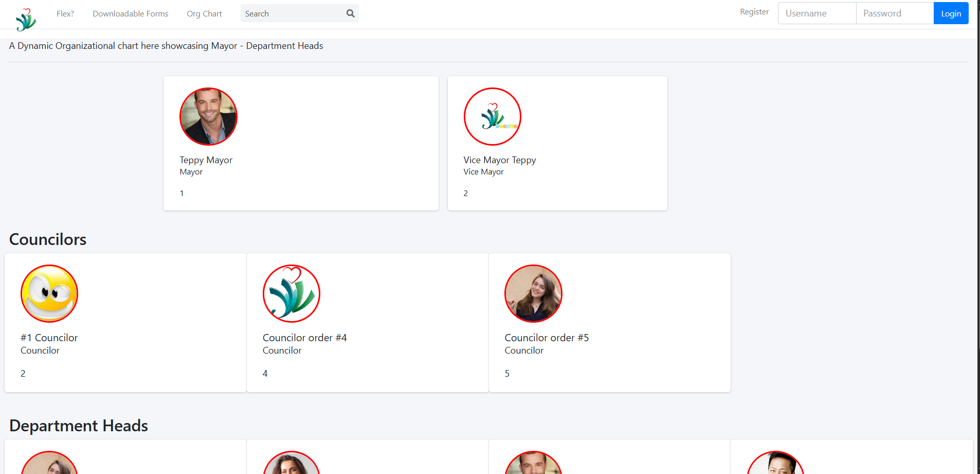Click order number 4 in Councilor #4 card
The height and width of the screenshot is (474, 980).
click(265, 374)
